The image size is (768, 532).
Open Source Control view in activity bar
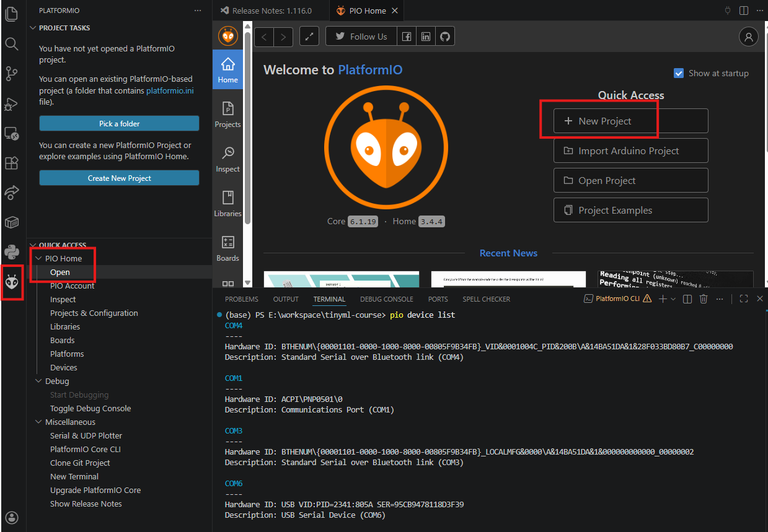(12, 74)
